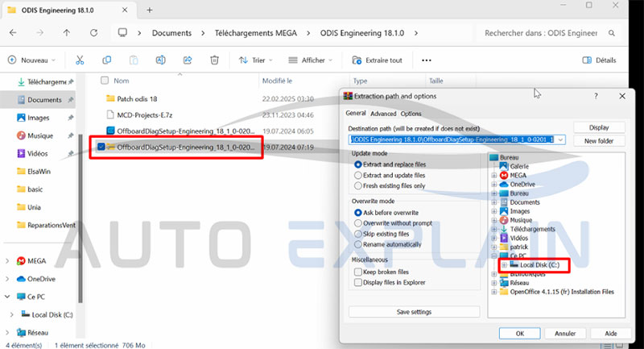Screen dimensions: 644x349
Task: Open the Trier sort dropdown
Action: click(x=256, y=60)
